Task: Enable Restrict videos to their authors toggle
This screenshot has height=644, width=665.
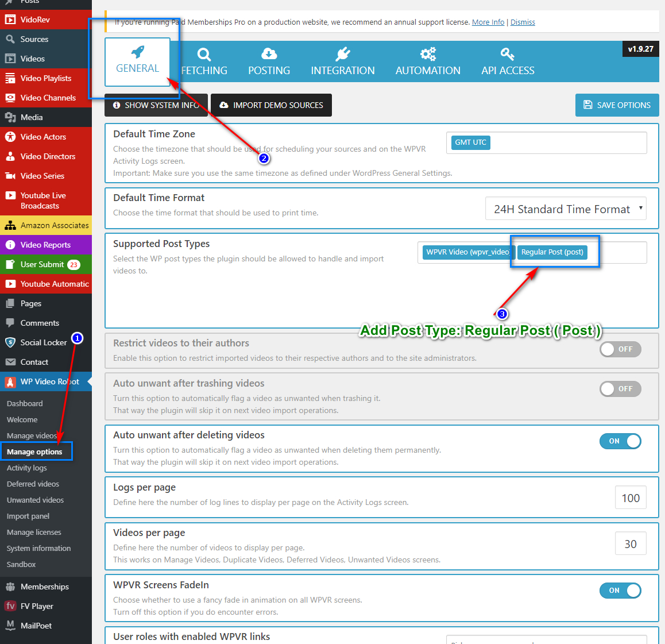Action: click(x=620, y=349)
